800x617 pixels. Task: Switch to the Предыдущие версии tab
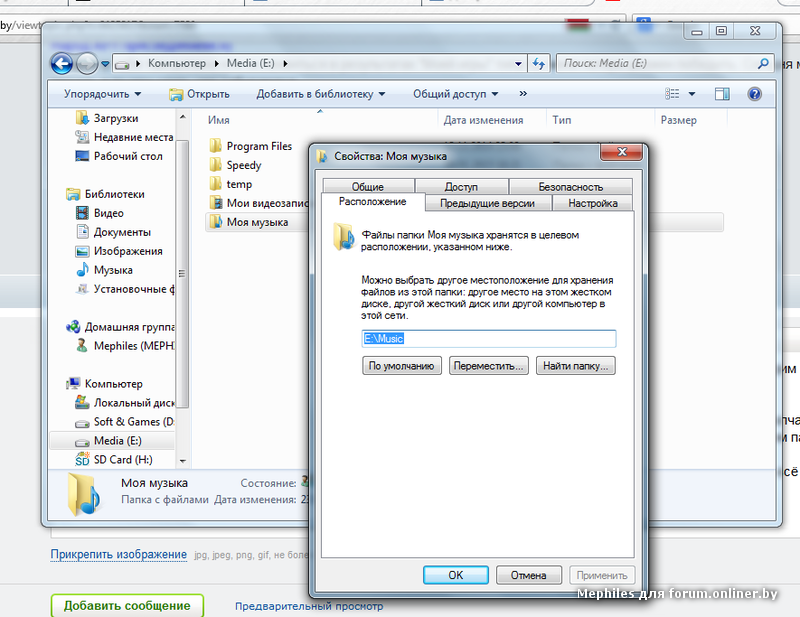pos(487,203)
